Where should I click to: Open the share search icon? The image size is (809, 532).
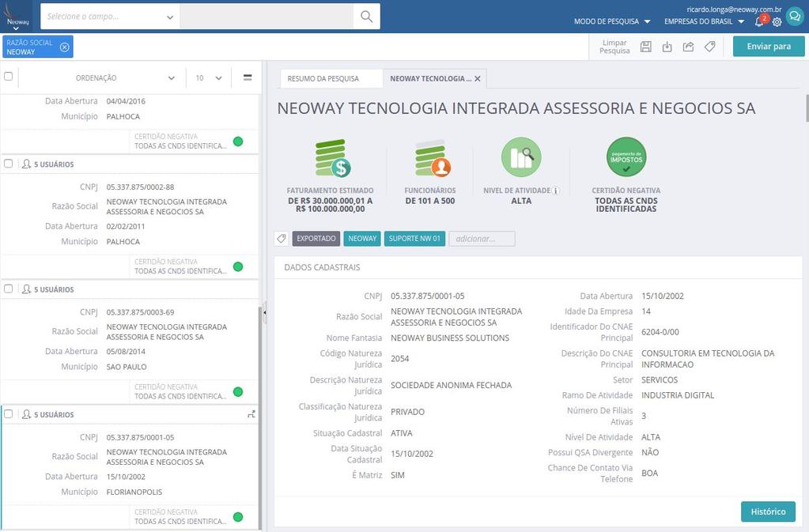688,47
